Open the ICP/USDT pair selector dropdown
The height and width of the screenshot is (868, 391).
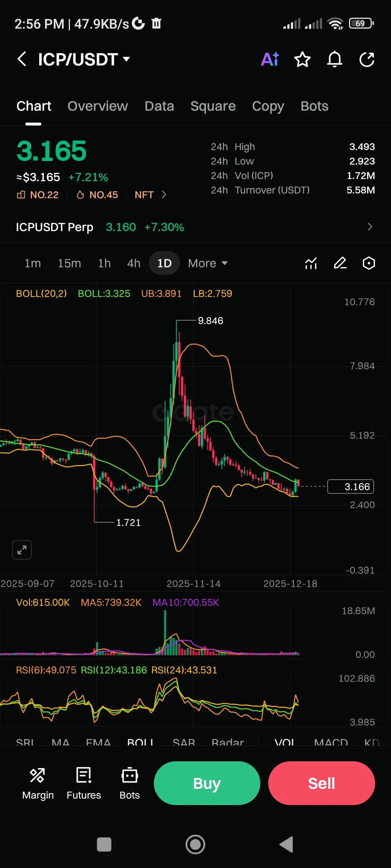pyautogui.click(x=84, y=59)
